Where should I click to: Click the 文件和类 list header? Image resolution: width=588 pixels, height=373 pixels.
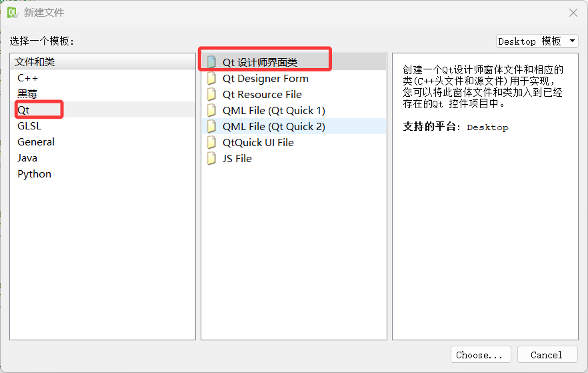pos(103,61)
